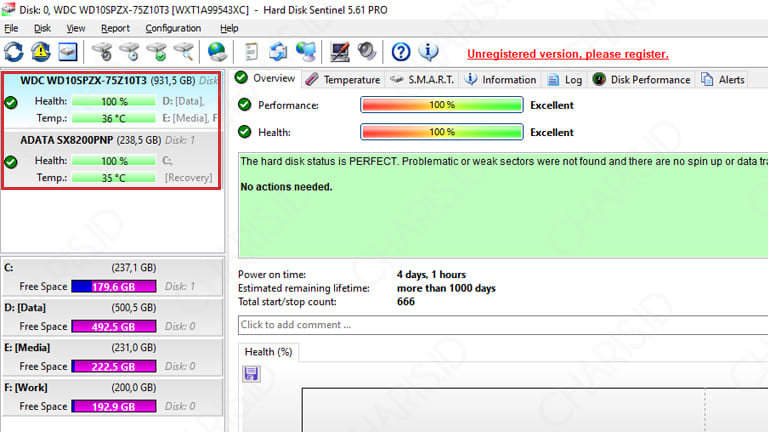The image size is (768, 432).
Task: Click the 'No actions needed.' status text
Action: tap(286, 187)
